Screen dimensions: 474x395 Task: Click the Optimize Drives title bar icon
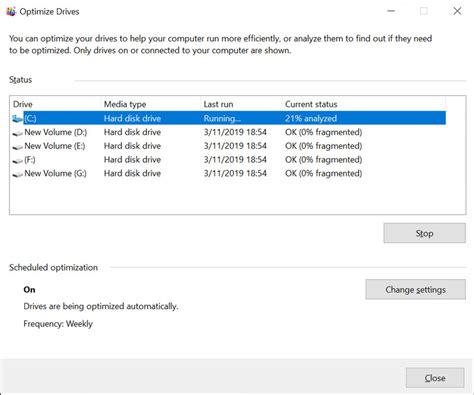(x=11, y=12)
